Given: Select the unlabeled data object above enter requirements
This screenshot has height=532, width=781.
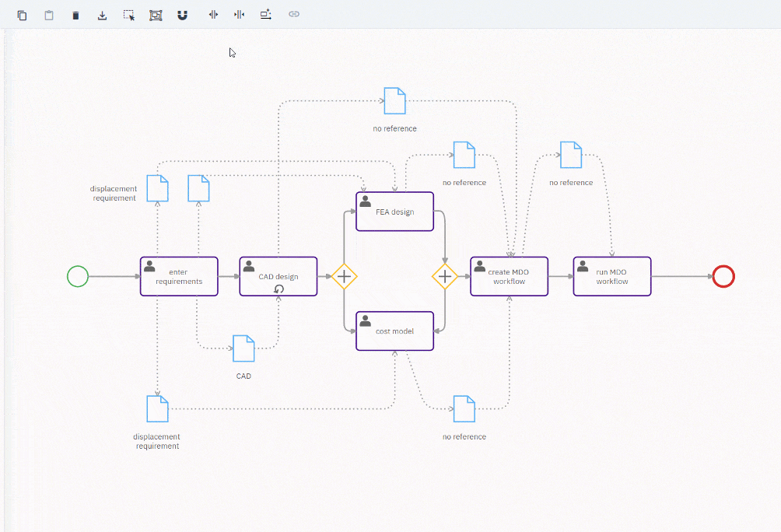Looking at the screenshot, I should click(198, 188).
